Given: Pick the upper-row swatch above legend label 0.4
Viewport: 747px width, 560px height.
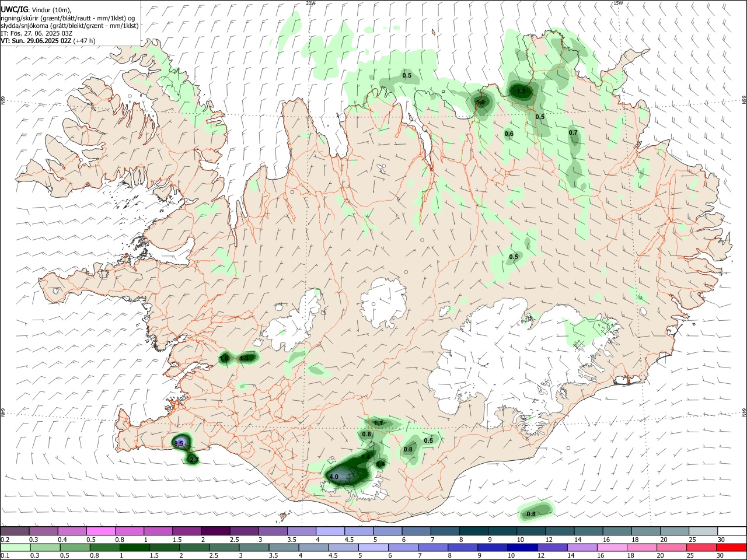Looking at the screenshot, I should (x=72, y=531).
